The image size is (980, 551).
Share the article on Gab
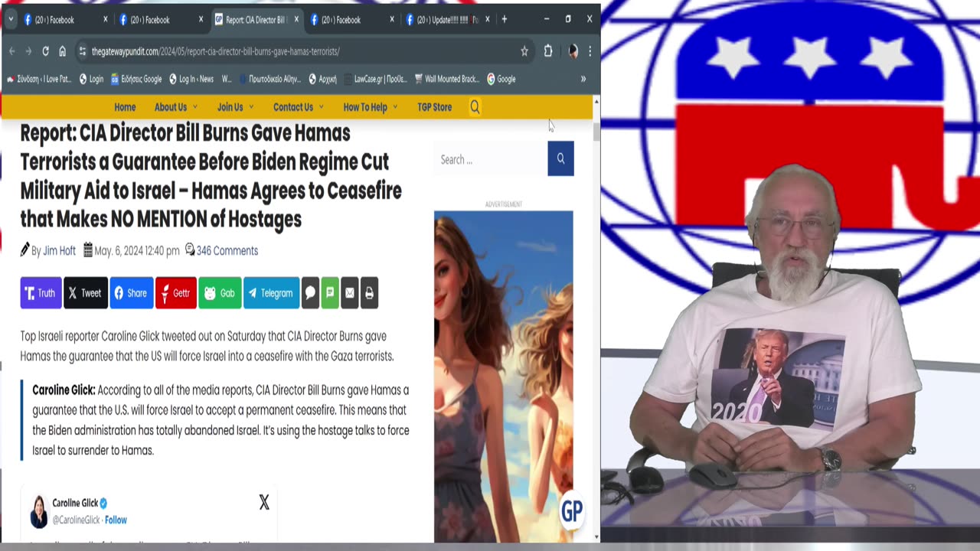click(220, 293)
